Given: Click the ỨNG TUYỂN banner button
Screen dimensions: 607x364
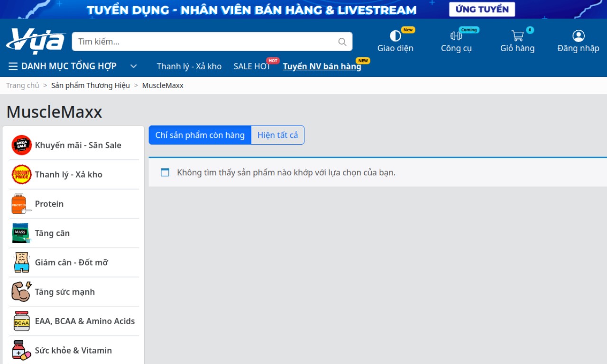Looking at the screenshot, I should coord(482,9).
